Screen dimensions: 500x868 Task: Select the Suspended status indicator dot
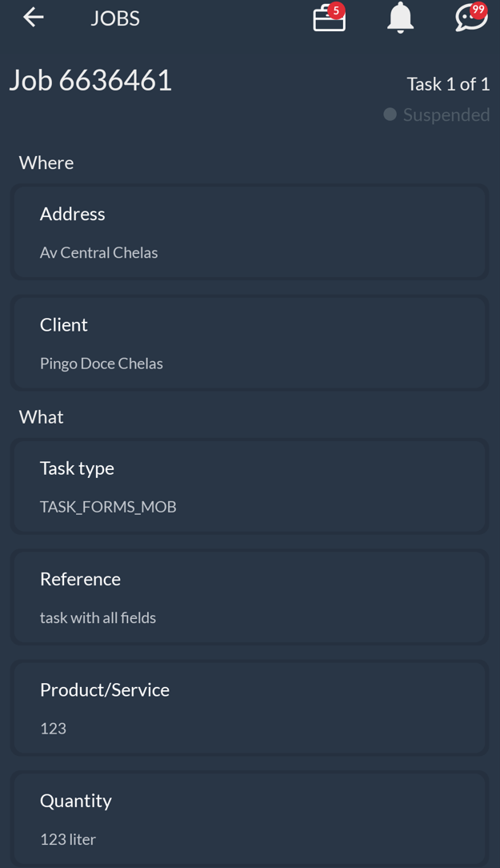coord(390,115)
